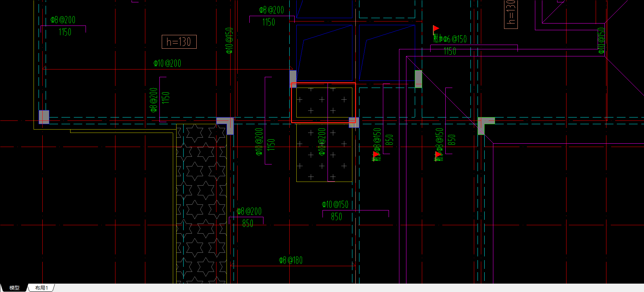Select the vertical Φ10@200 label beside vertical 1150

click(259, 142)
